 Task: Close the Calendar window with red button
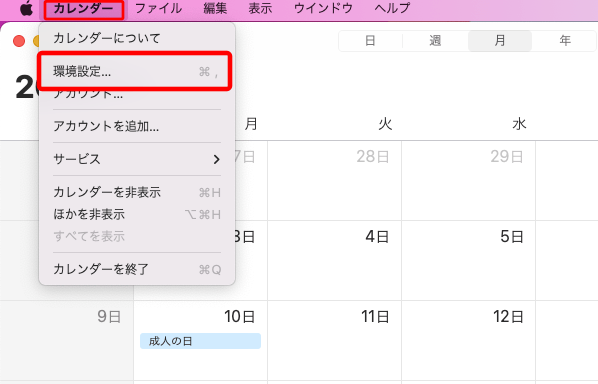19,41
